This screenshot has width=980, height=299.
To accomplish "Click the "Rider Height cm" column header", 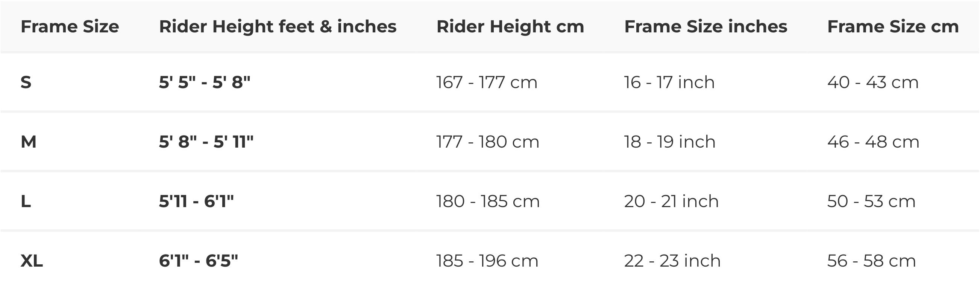I will 510,27.
